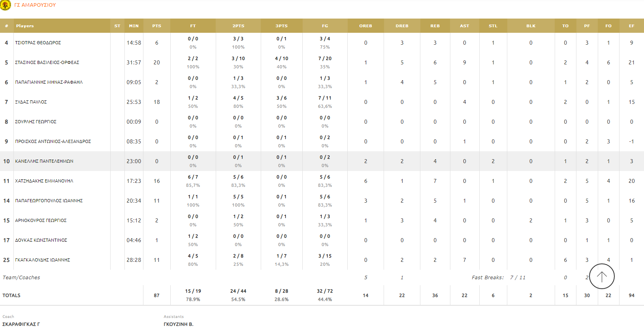Click player ΤΣΙΟΤΡΑΣ ΘΕΟΔΩΡΟΣ
Viewport: 644px width, 329px height.
click(38, 43)
